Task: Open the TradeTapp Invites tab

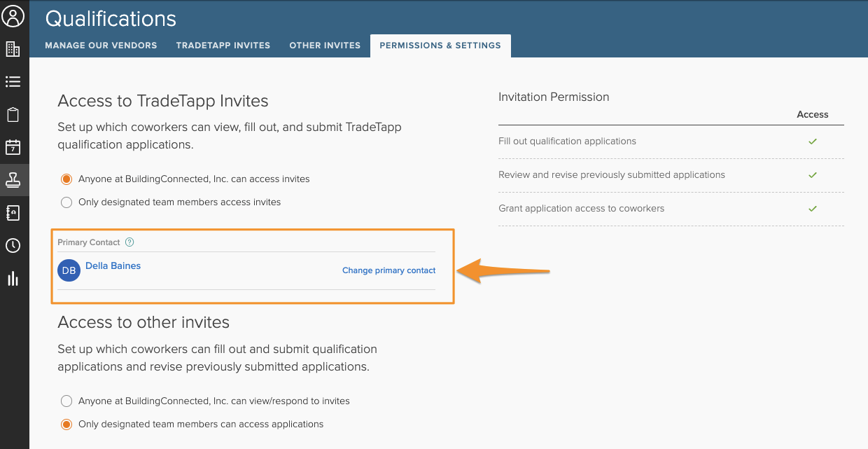Action: (223, 46)
